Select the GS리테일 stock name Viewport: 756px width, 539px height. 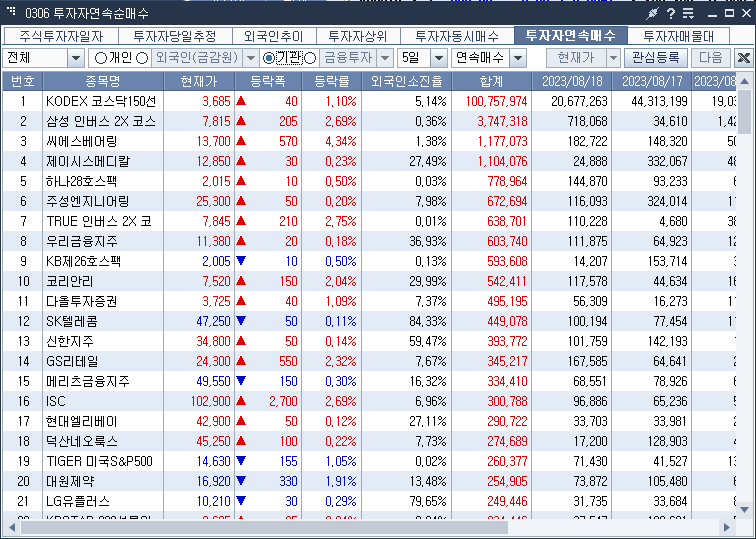click(x=72, y=361)
